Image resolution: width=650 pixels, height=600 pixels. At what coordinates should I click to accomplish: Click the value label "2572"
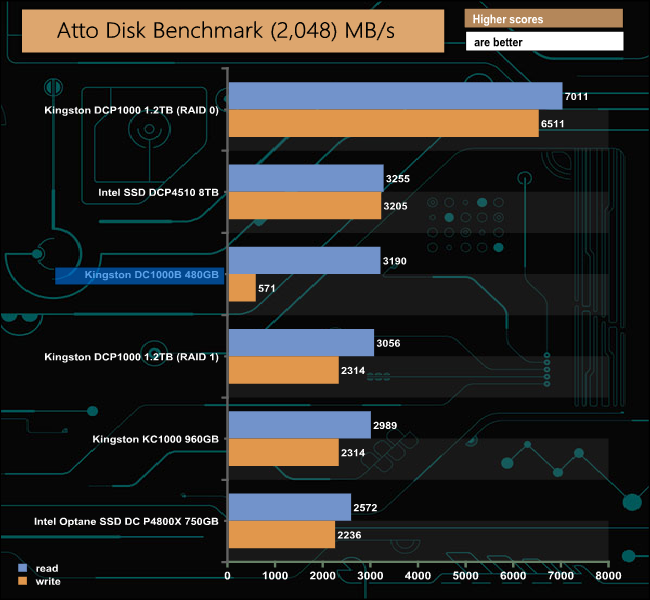pyautogui.click(x=365, y=508)
